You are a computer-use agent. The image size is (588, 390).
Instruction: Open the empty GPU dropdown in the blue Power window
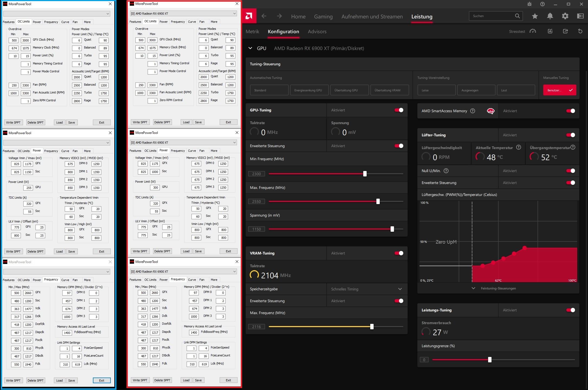click(57, 143)
